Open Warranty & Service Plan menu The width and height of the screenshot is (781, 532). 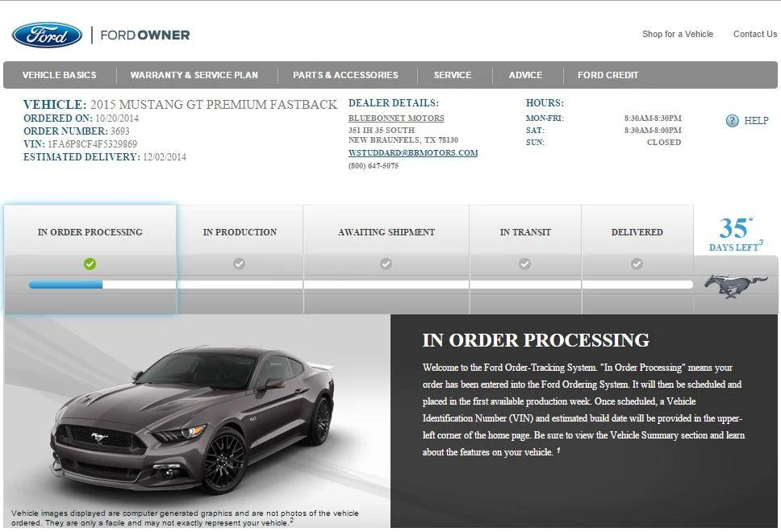tap(194, 75)
